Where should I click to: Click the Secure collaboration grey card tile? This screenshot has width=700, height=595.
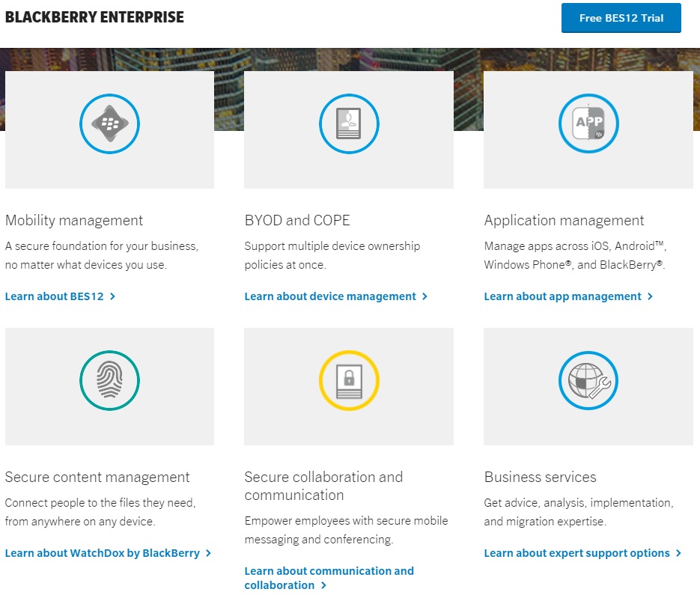[x=349, y=386]
